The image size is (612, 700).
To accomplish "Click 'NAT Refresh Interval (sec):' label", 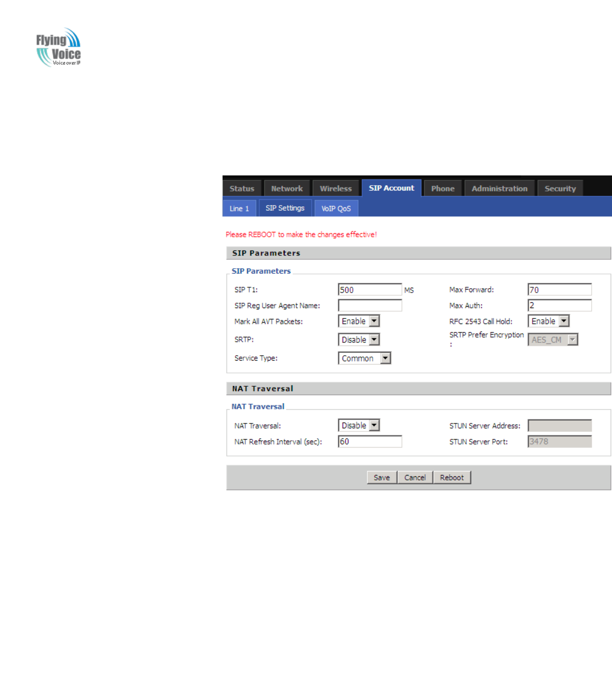I will coord(278,441).
